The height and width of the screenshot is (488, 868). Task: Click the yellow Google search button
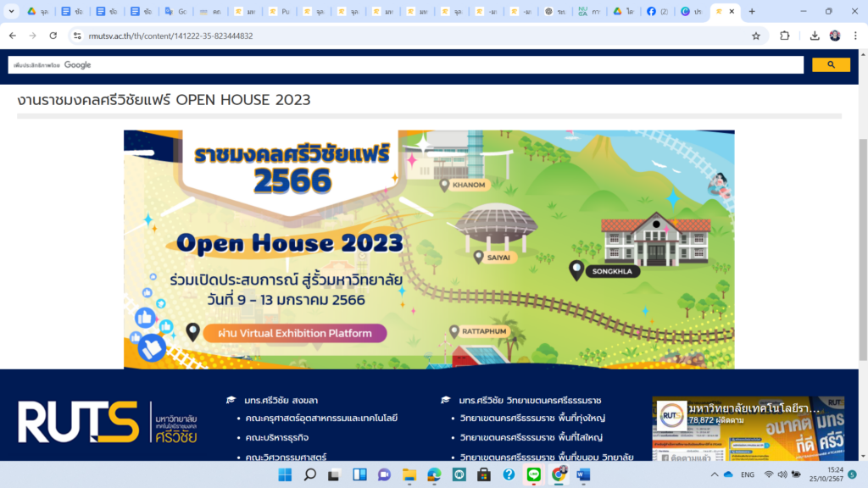[831, 65]
